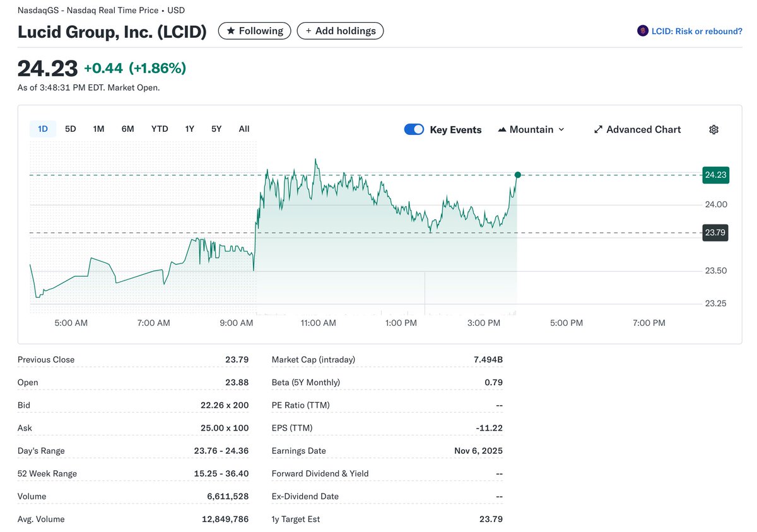This screenshot has width=757, height=532.
Task: Click the Following button
Action: (255, 31)
